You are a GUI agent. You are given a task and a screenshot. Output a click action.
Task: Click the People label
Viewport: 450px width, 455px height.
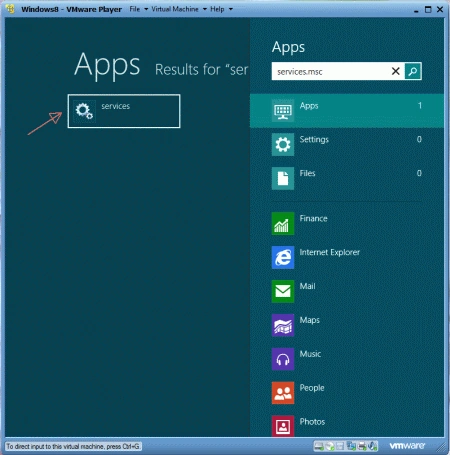[312, 388]
